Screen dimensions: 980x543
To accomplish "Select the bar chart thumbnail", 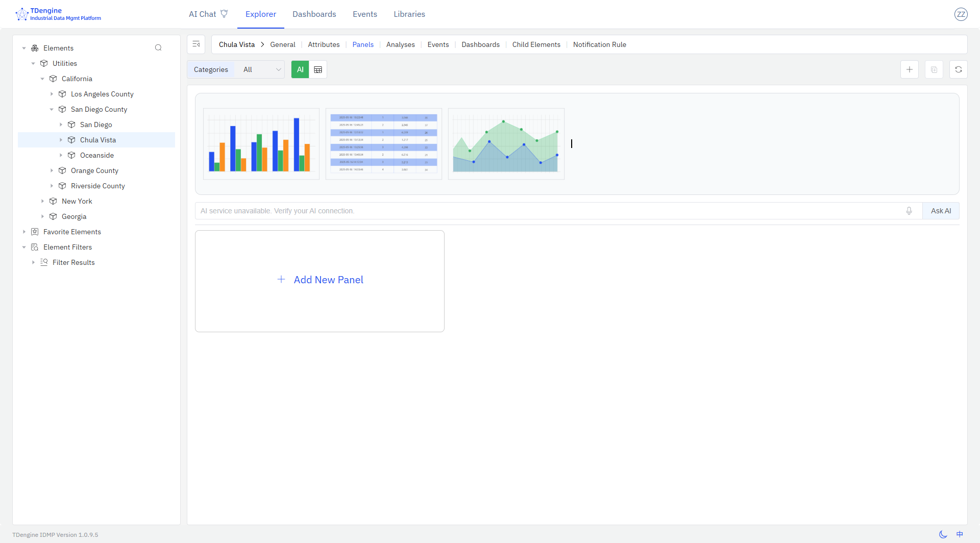I will point(261,144).
